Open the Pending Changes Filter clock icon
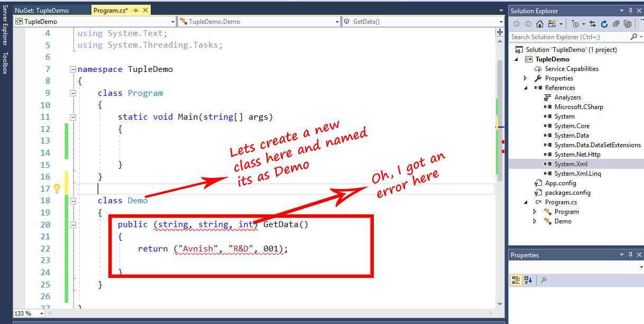Image resolution: width=644 pixels, height=324 pixels. pos(575,24)
